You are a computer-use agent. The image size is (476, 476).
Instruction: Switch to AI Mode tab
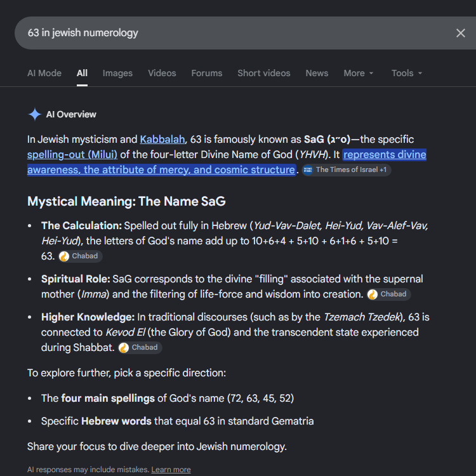point(44,73)
